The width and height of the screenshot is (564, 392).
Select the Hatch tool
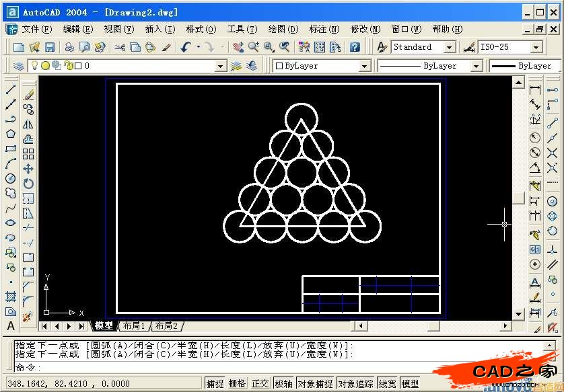point(10,297)
